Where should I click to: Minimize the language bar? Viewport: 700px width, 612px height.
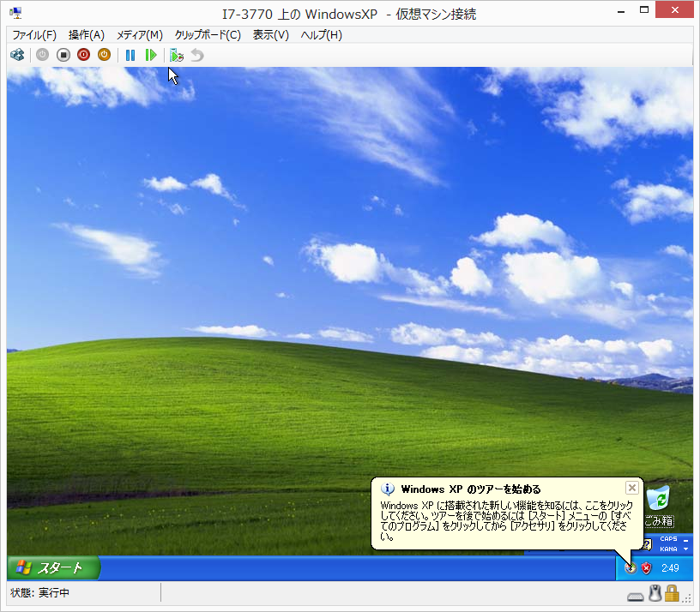pos(685,540)
